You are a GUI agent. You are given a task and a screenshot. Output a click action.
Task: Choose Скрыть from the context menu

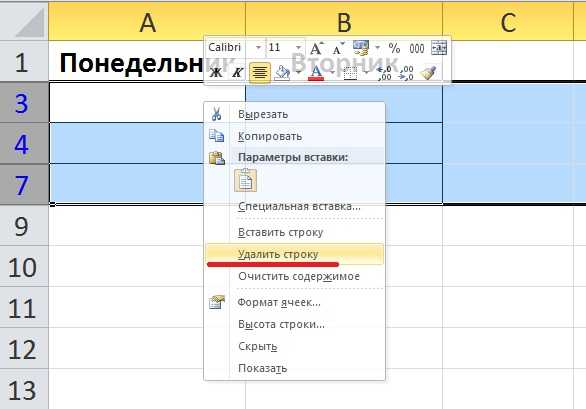[294, 346]
